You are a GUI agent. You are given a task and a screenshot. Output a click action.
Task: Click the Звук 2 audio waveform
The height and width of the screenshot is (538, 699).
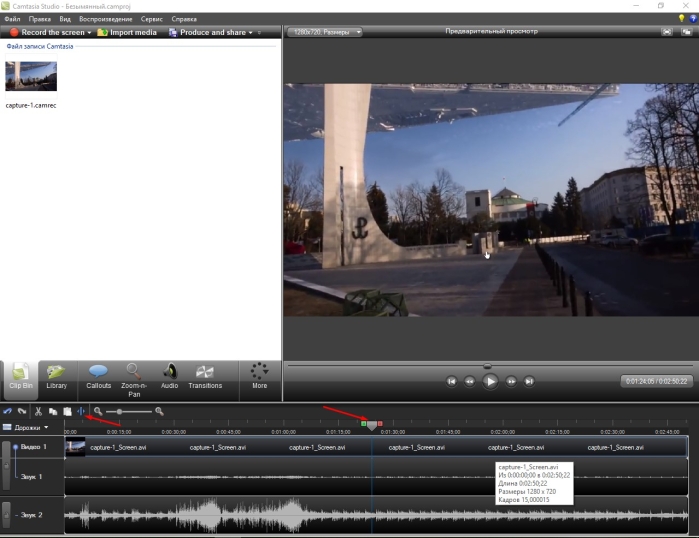tap(376, 515)
